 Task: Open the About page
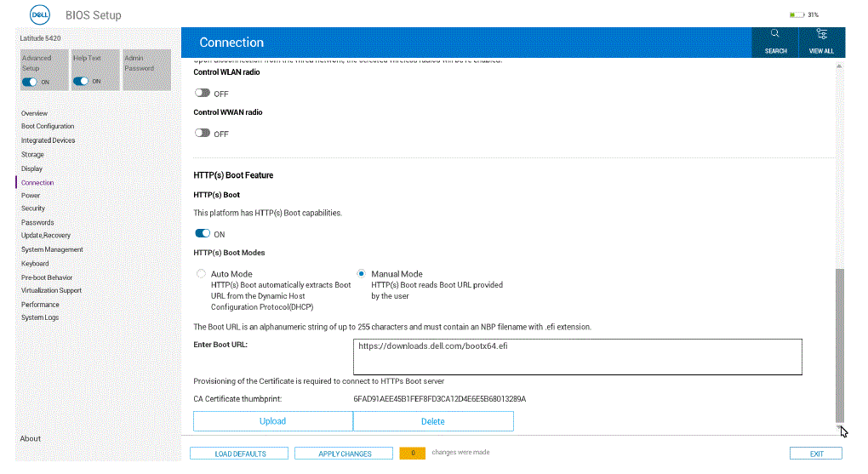click(x=31, y=438)
